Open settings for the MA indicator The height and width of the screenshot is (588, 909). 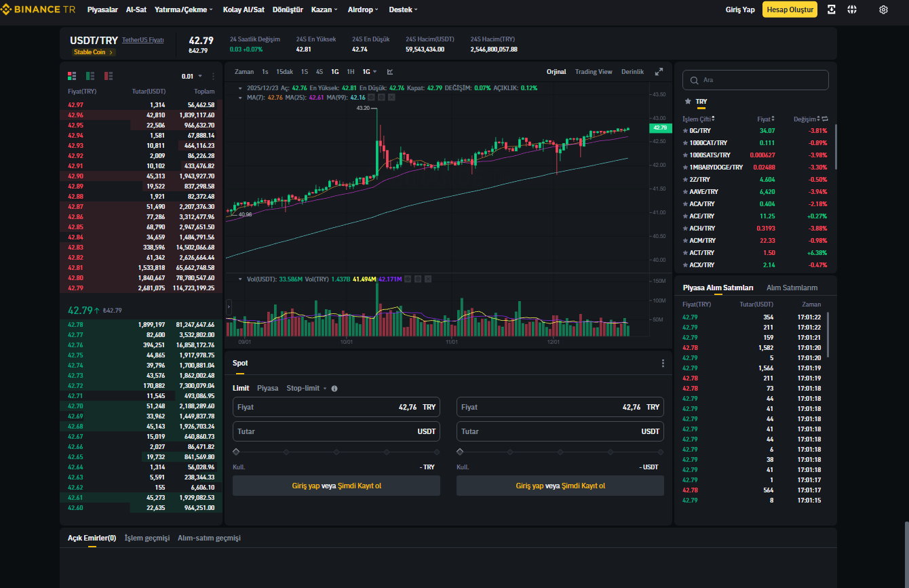click(x=381, y=98)
